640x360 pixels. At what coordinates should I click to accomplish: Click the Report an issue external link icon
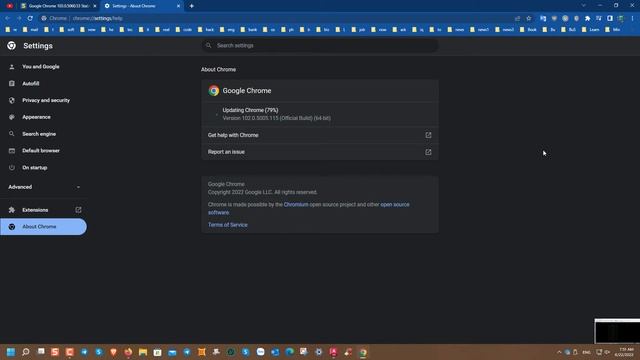[428, 152]
